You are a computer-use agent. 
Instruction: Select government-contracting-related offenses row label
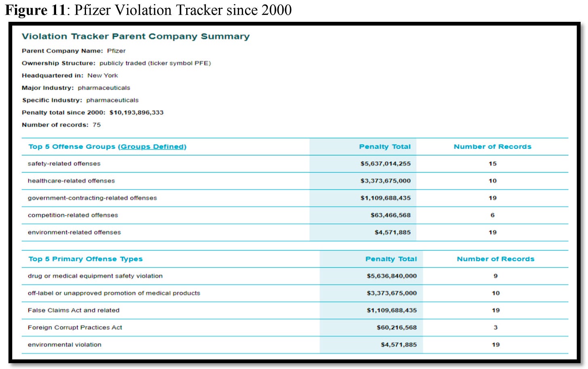pos(92,198)
